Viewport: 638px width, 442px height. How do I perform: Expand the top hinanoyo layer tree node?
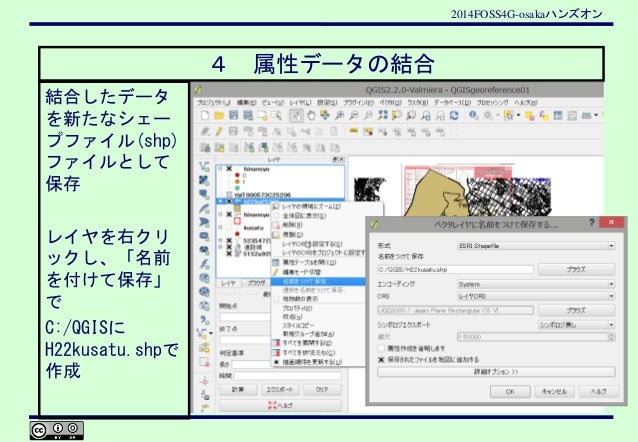pyautogui.click(x=221, y=168)
